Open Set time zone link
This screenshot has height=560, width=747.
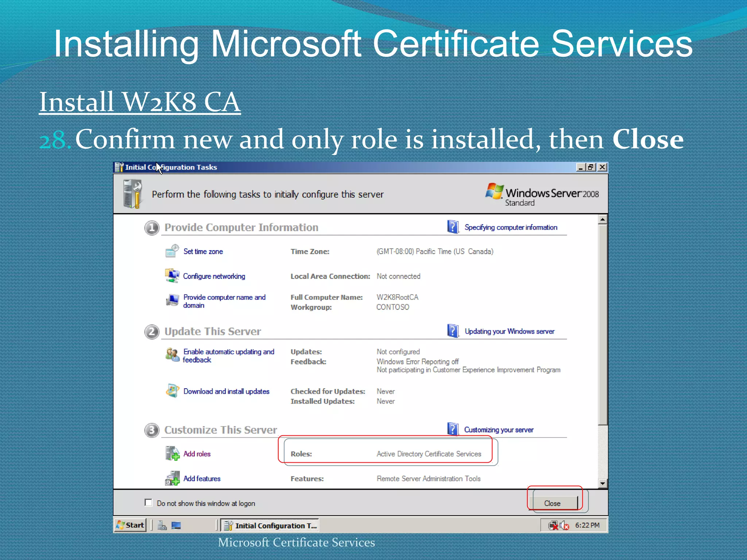tap(203, 251)
